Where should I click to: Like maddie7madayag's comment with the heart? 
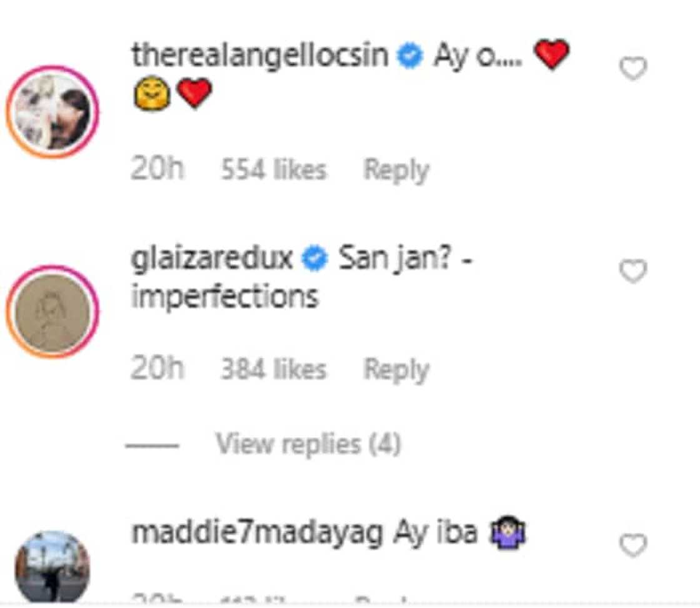(632, 546)
